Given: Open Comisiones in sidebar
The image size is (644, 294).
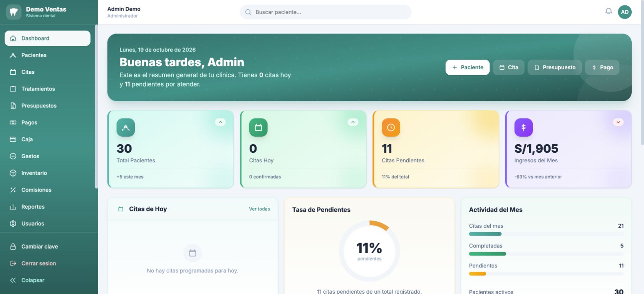Looking at the screenshot, I should pyautogui.click(x=47, y=190).
